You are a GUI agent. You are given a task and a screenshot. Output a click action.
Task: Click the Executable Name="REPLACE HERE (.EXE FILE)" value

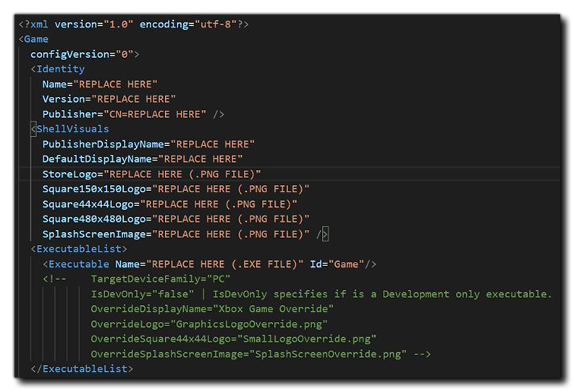[224, 264]
